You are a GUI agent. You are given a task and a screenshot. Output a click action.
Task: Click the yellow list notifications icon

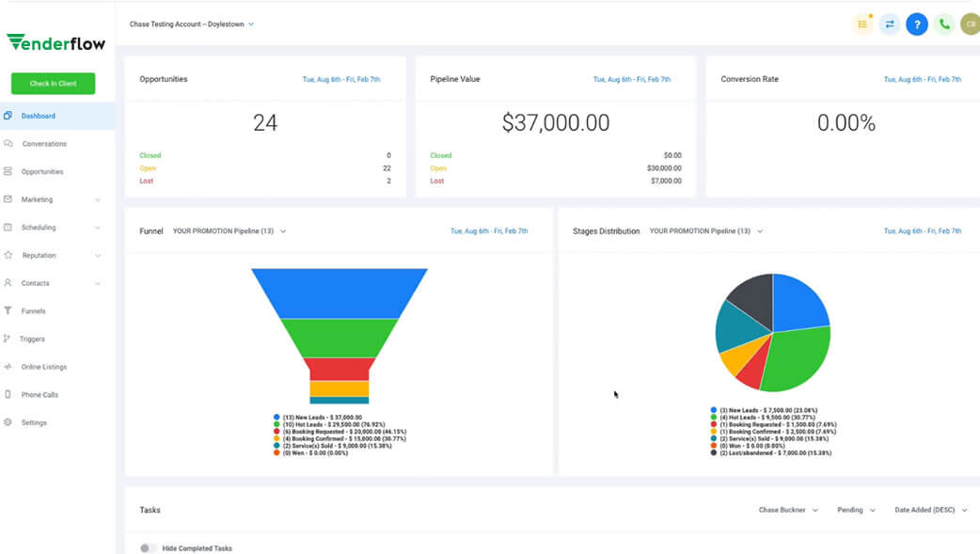click(x=862, y=24)
